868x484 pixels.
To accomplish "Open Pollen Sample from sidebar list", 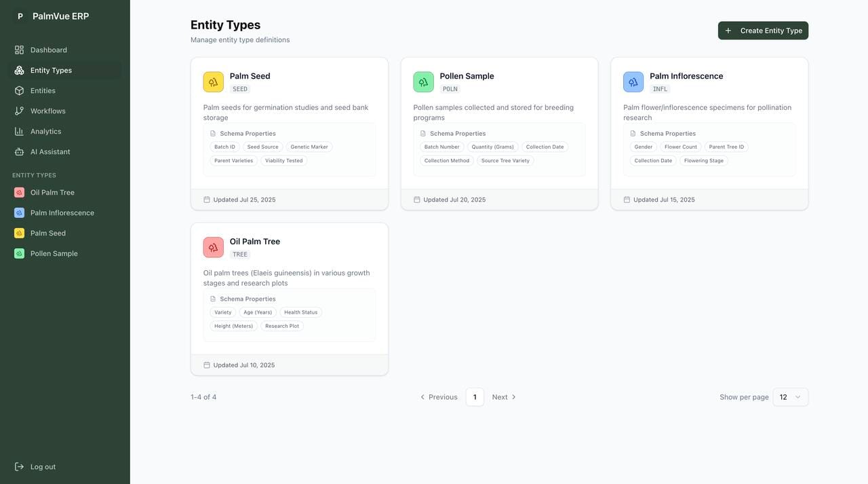I will click(x=65, y=254).
